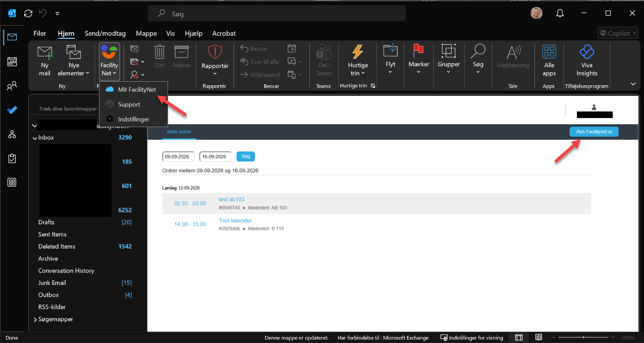
Task: Switch to the Mappe tab
Action: tap(146, 33)
